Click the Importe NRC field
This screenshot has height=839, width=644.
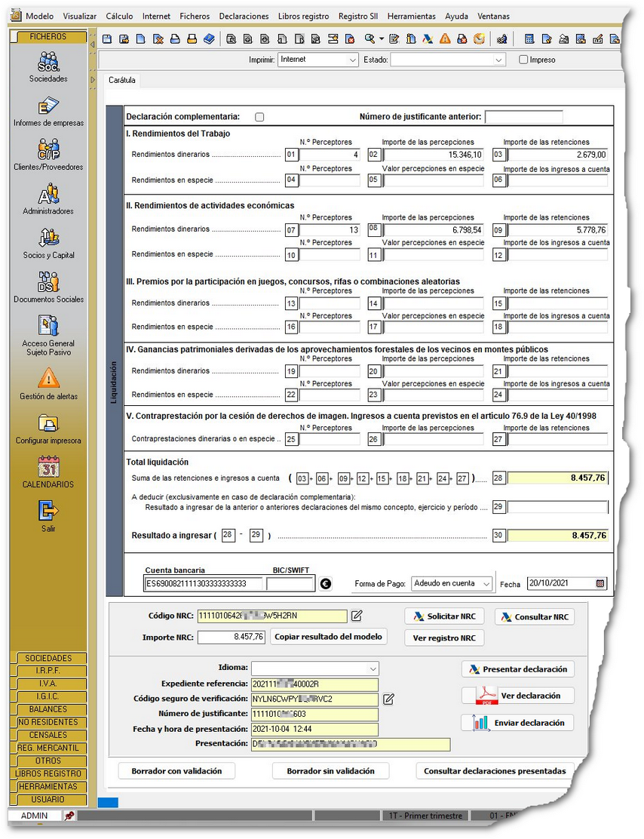click(x=232, y=637)
